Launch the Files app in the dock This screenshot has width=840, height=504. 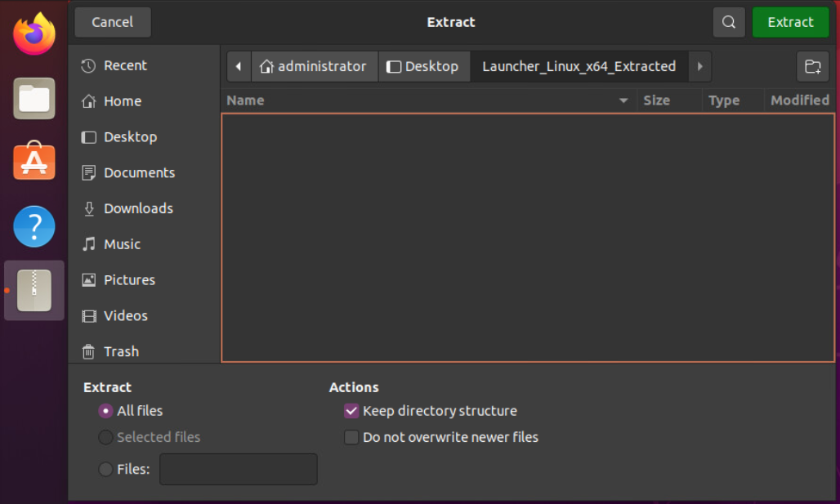click(34, 99)
